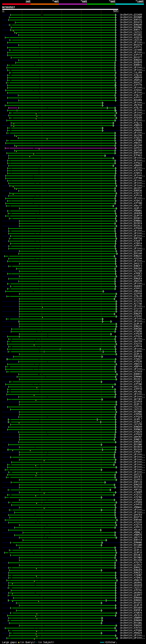The width and height of the screenshot is (146, 644).
Task: Select the UniRef100_B9RM36 label
Action: (x=131, y=191)
